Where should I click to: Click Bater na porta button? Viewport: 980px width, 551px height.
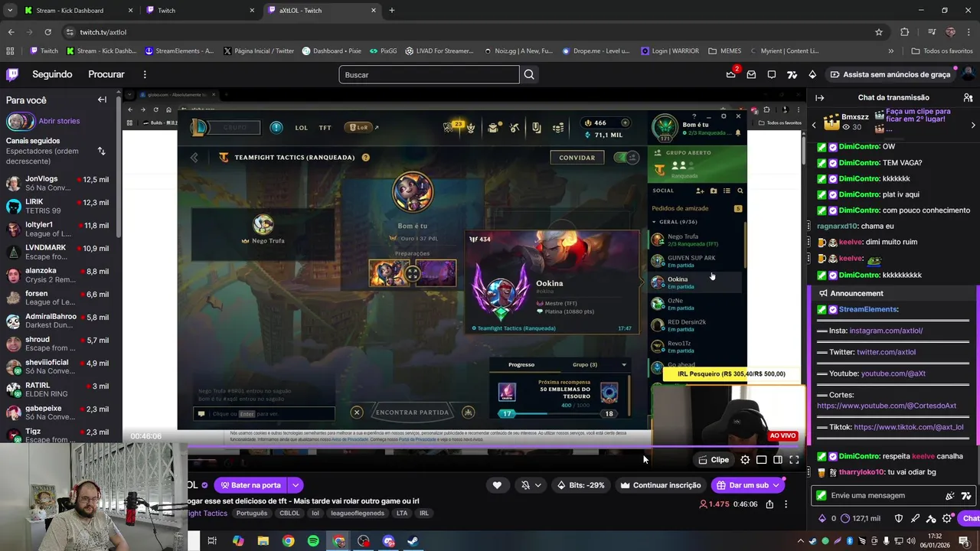250,485
